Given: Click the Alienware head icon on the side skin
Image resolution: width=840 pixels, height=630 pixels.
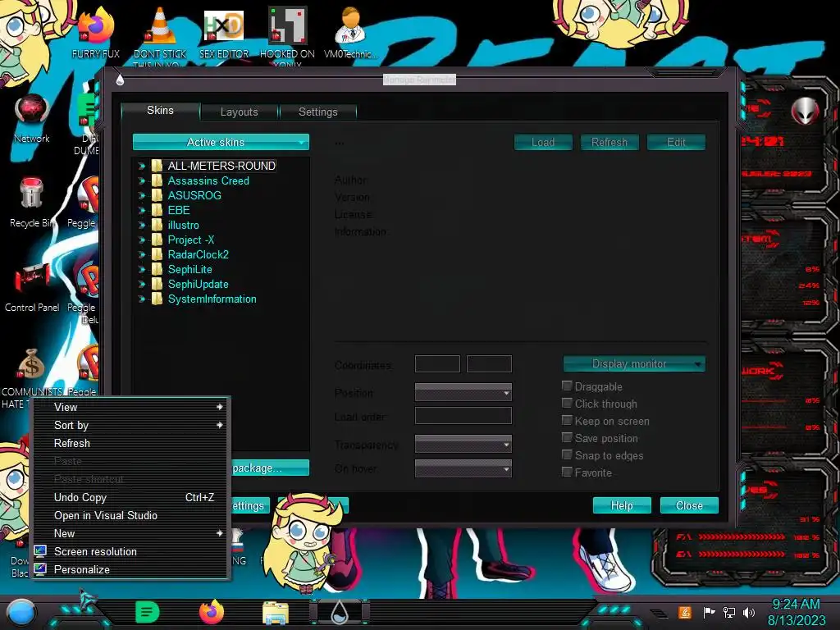Looking at the screenshot, I should coord(805,111).
